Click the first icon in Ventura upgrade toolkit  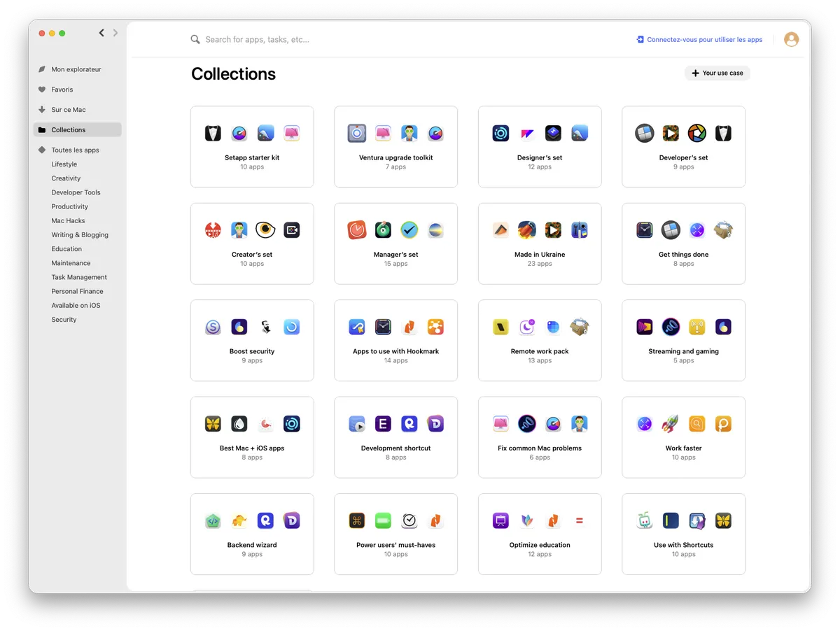click(x=357, y=133)
